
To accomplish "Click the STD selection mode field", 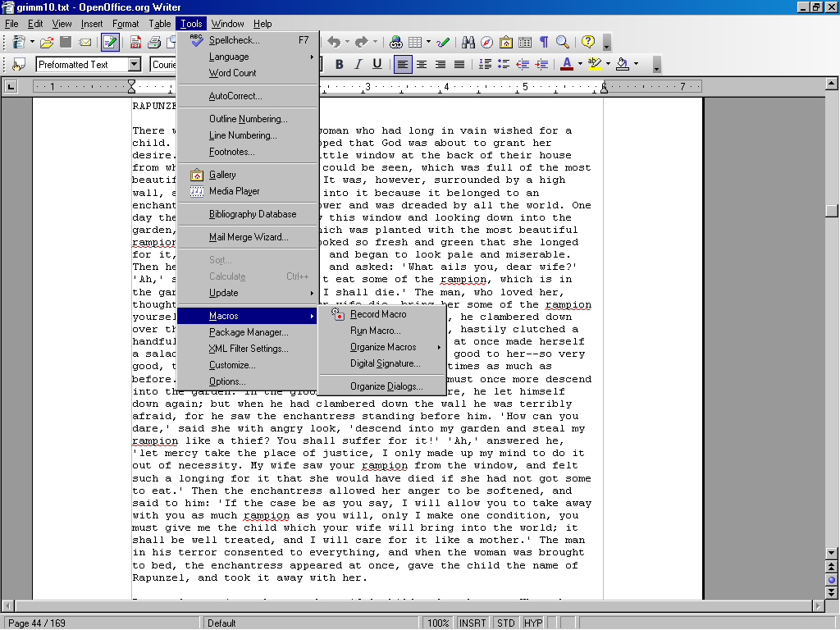I will tap(505, 623).
